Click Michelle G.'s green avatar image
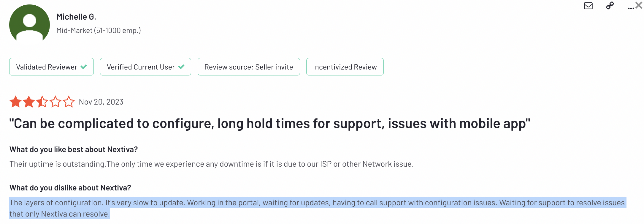The width and height of the screenshot is (644, 224). pos(29,23)
